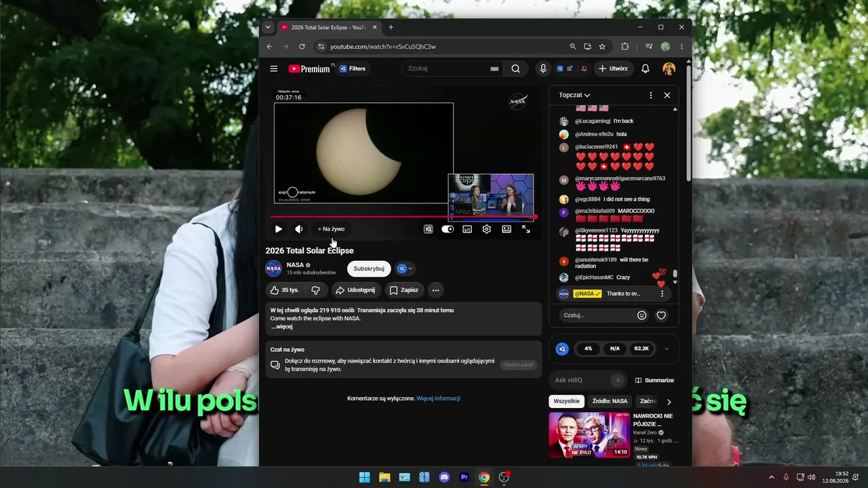Viewport: 868px width, 488px height.
Task: Open YouTube notifications bell
Action: point(646,68)
